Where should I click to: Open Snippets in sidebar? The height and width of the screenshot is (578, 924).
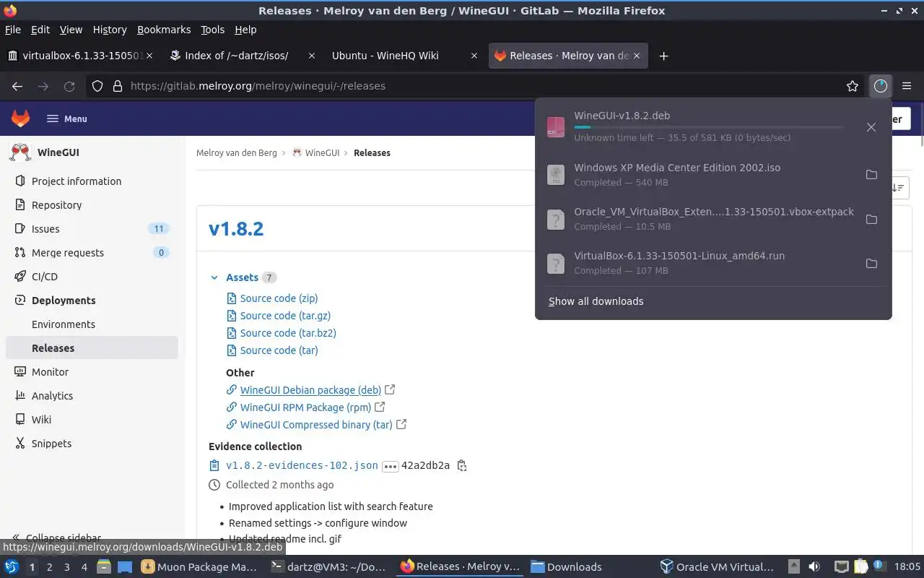click(92, 444)
